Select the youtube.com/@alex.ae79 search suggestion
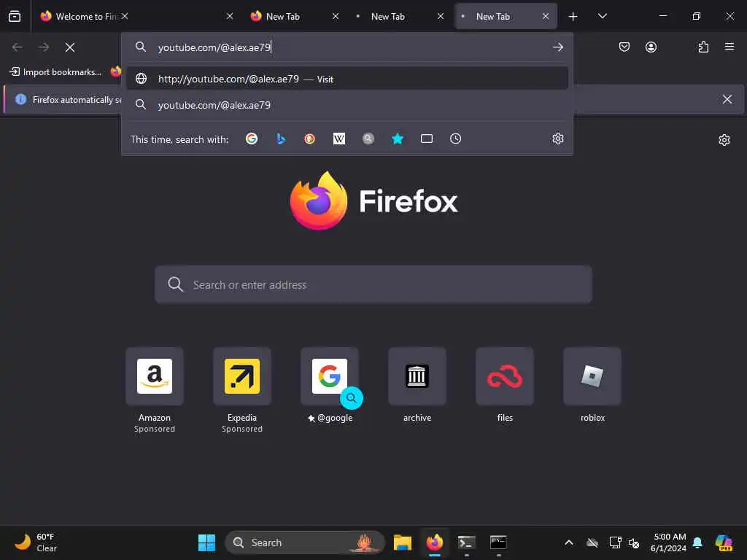The width and height of the screenshot is (747, 560). point(347,105)
